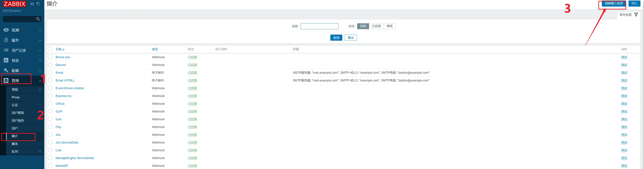Select 已启用 status filter

click(x=376, y=26)
